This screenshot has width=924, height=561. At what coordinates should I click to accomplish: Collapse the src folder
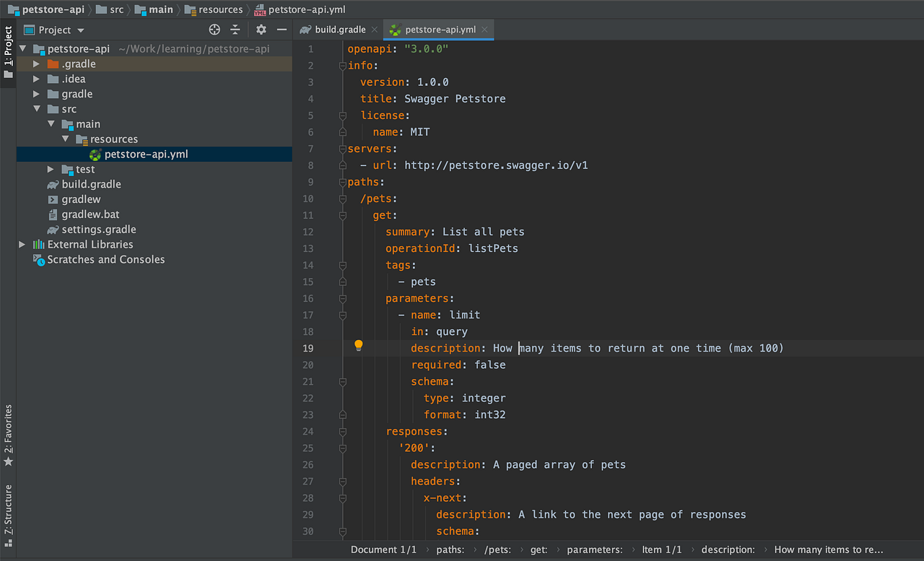coord(36,109)
